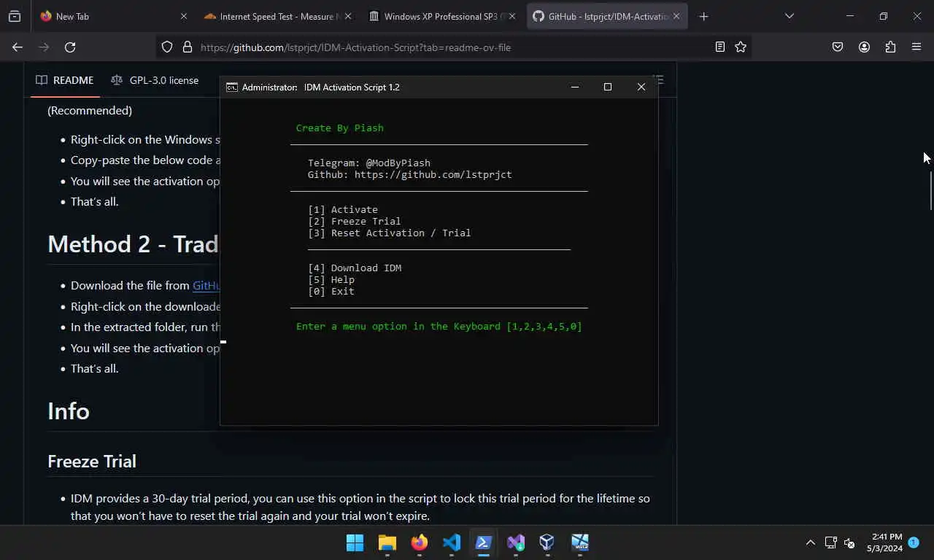Open Visual Studio Installer from the taskbar
This screenshot has height=560, width=934.
[516, 542]
